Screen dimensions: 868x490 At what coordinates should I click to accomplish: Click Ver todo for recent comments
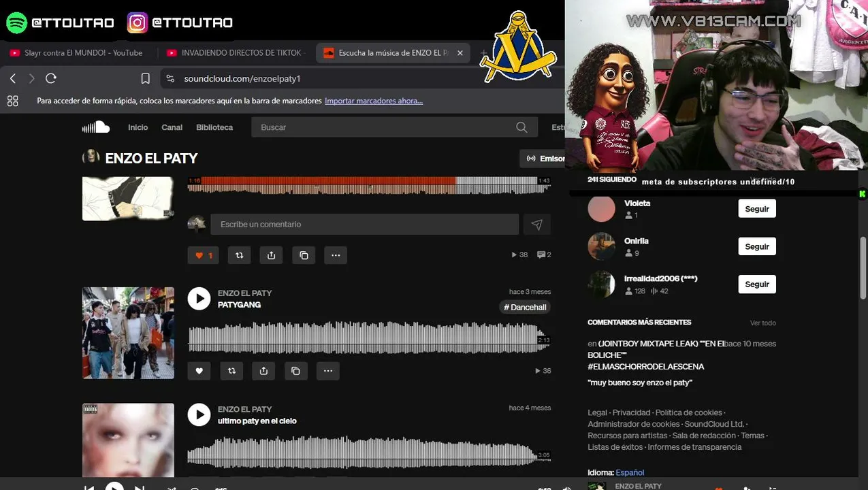click(x=762, y=323)
